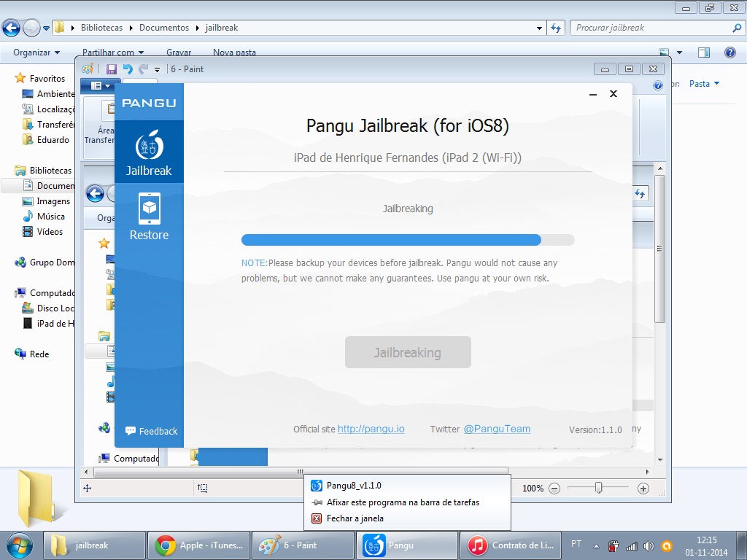Click Paint zoom out minus button
This screenshot has width=747, height=560.
554,488
